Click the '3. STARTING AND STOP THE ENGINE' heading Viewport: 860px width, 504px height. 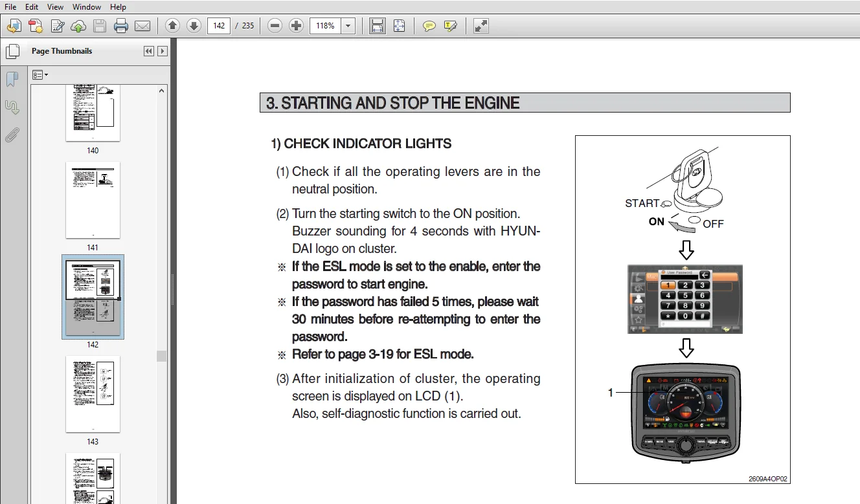click(393, 103)
